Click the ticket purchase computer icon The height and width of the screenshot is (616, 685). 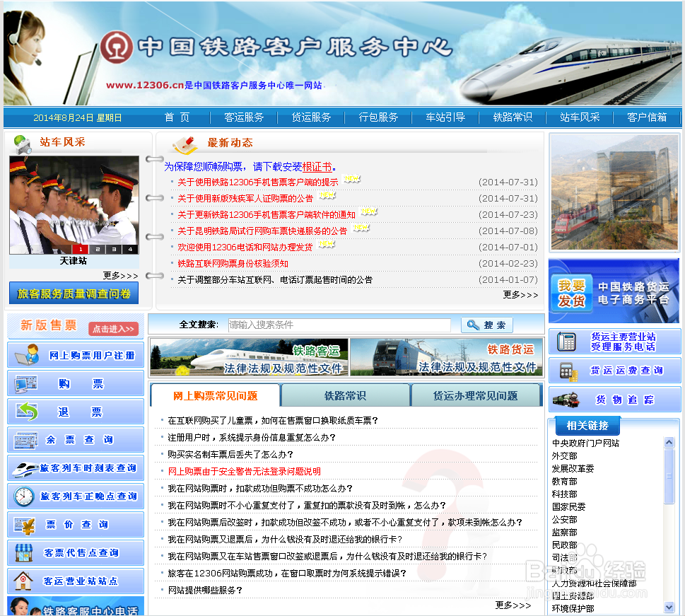coord(25,383)
